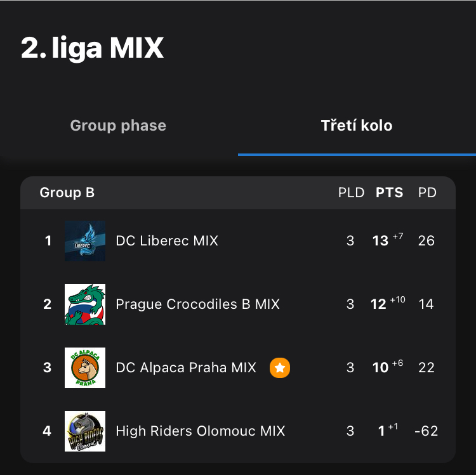Screen dimensions: 476x475
Task: Click the orange star badge icon
Action: pos(280,368)
